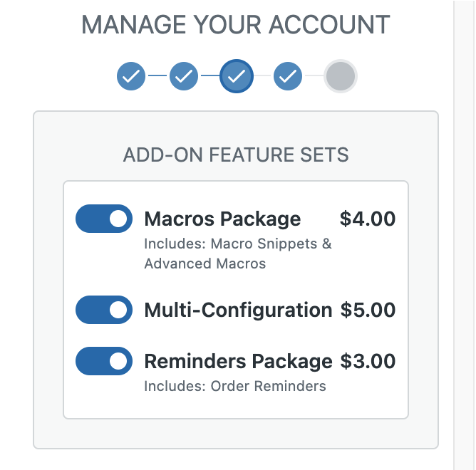This screenshot has width=476, height=470.
Task: Click the Multi-Configuration label
Action: [238, 310]
